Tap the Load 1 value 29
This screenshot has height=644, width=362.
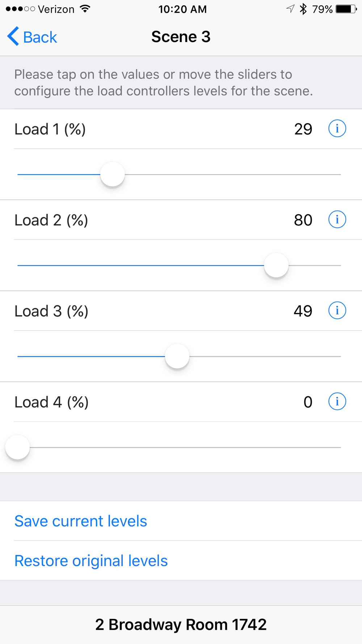point(303,129)
